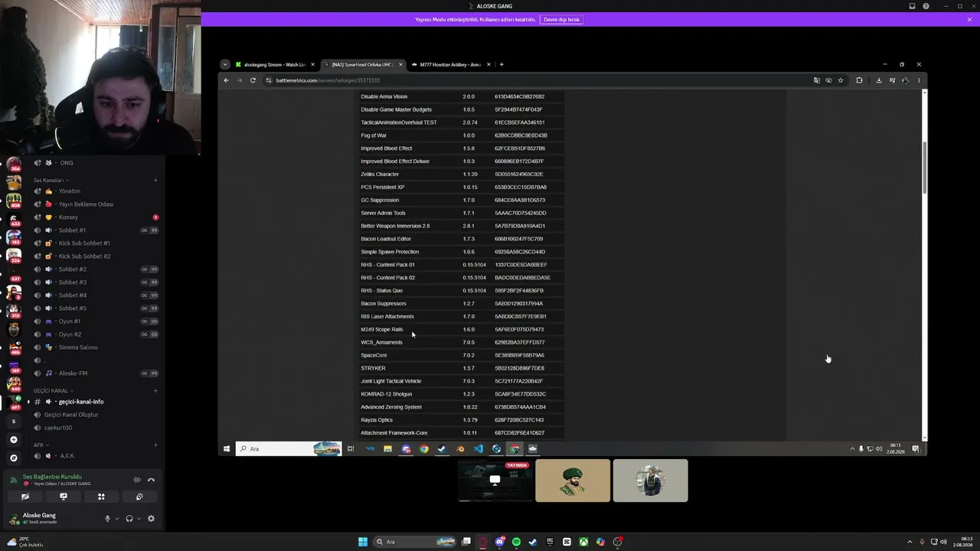Viewport: 980px width, 551px height.
Task: Switch to M777 Howitzer Artillery tab
Action: 450,64
